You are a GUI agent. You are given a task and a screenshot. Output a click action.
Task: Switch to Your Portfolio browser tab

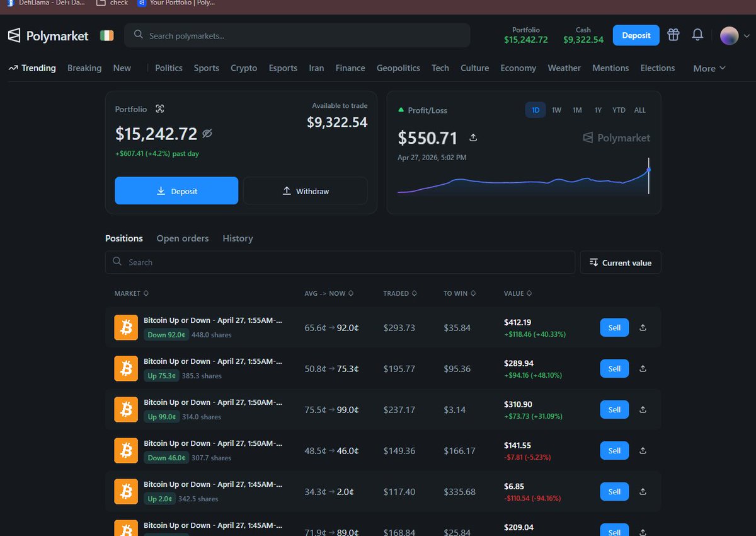click(x=178, y=3)
